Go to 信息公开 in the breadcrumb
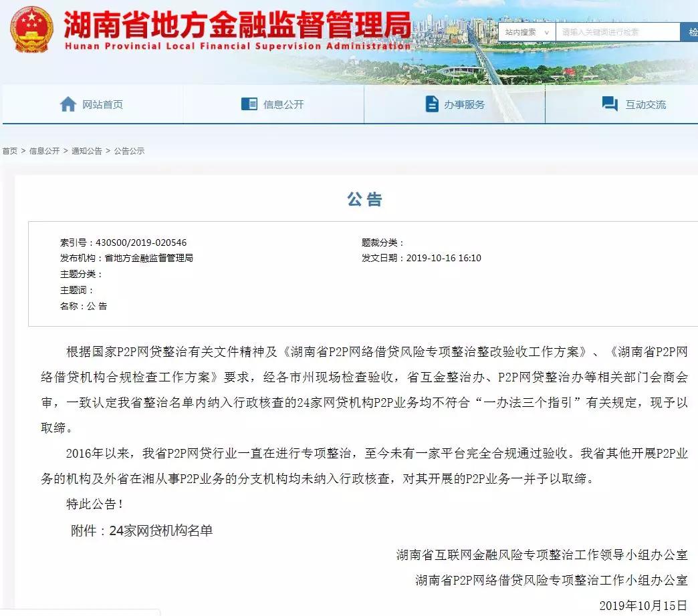 point(45,151)
